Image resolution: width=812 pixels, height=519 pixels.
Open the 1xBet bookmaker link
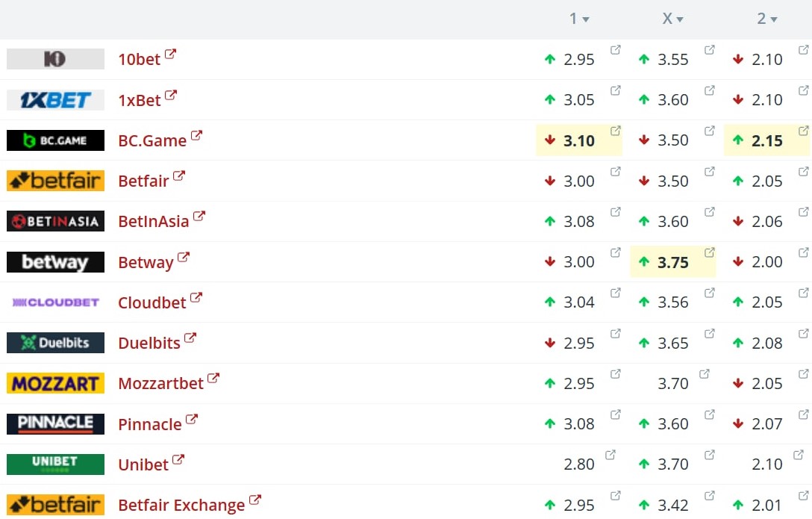click(147, 99)
